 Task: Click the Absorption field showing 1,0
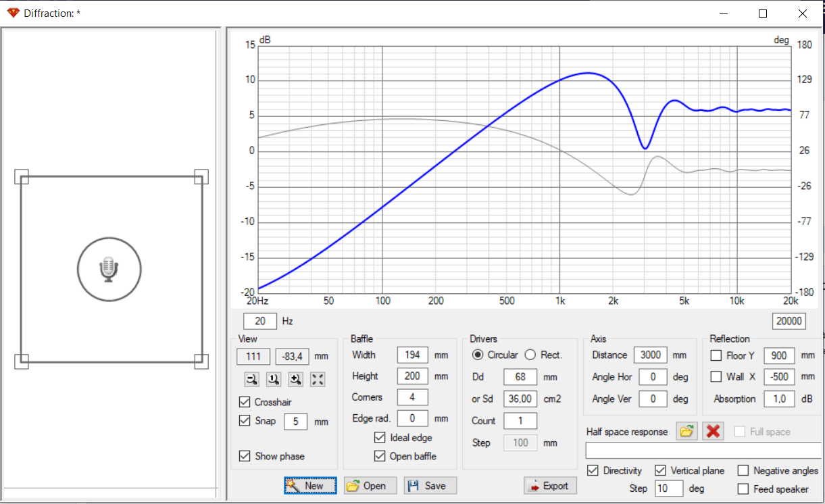coord(779,399)
